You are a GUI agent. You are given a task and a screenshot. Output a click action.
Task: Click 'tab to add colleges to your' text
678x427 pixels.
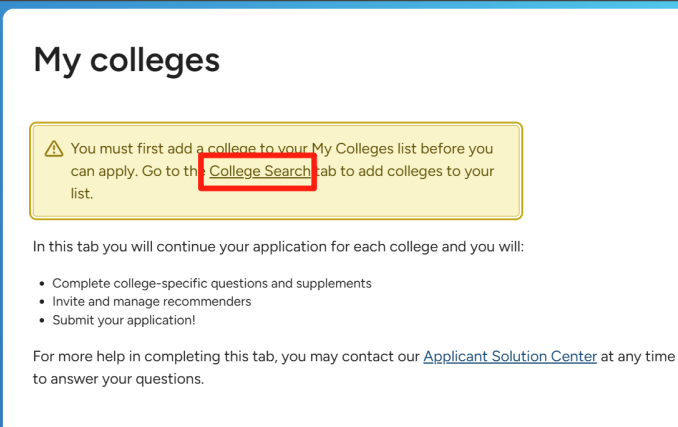[405, 171]
